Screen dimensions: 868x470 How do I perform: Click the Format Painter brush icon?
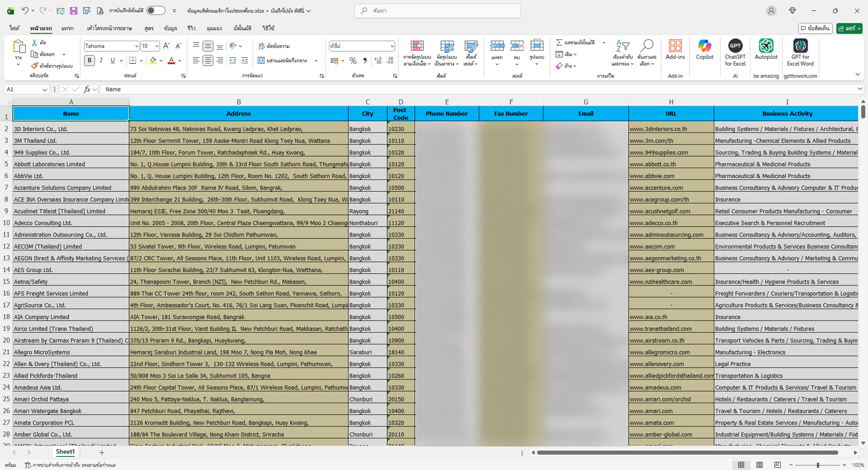pyautogui.click(x=34, y=66)
